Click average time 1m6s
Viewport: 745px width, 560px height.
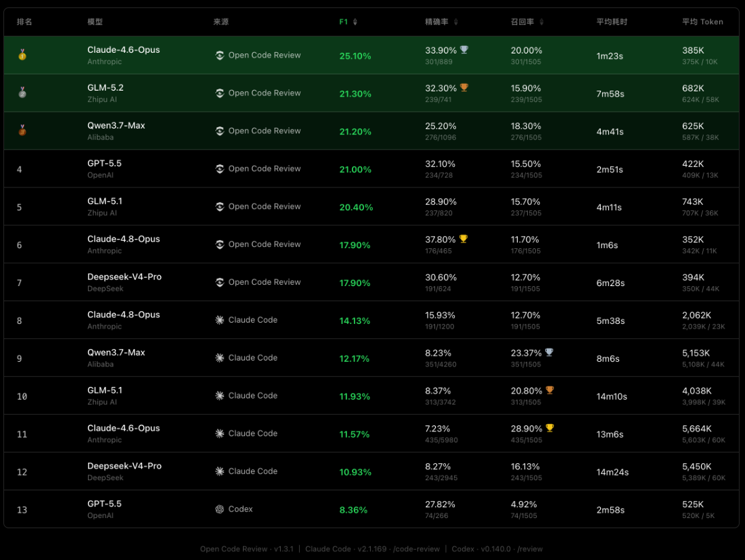pos(607,245)
